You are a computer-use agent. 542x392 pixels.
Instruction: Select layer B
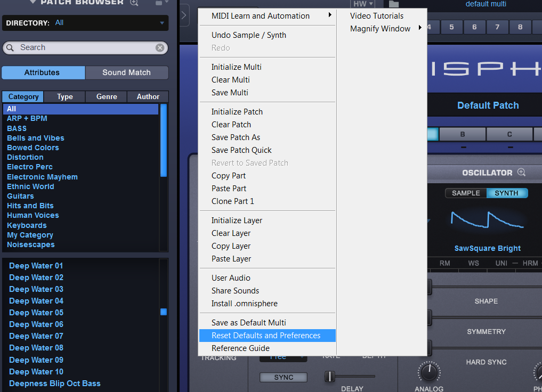pyautogui.click(x=463, y=134)
